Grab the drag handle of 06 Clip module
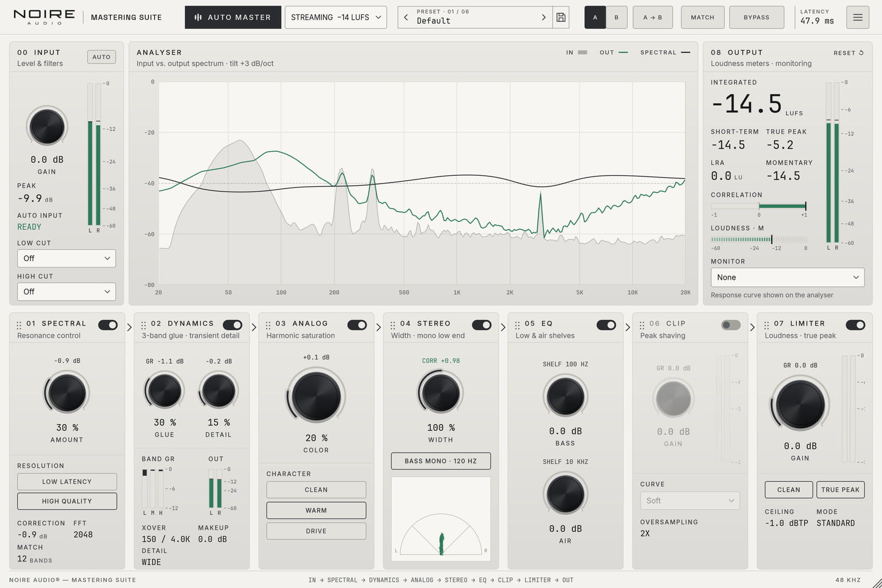 click(x=642, y=325)
